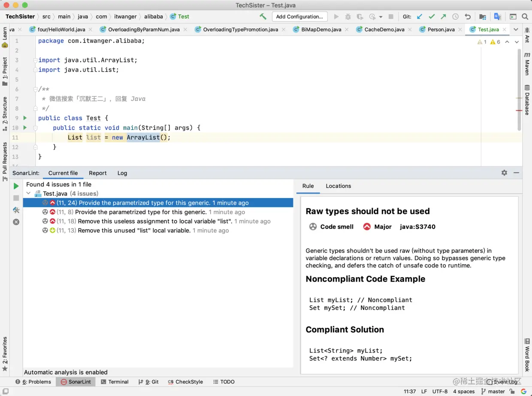Select the unused "list" local variable issue
This screenshot has height=396, width=532.
click(x=158, y=231)
